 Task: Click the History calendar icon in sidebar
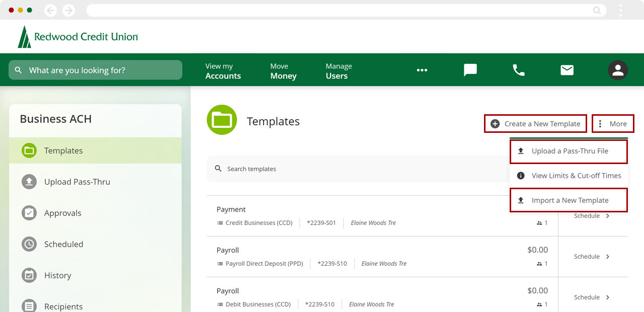click(x=29, y=275)
